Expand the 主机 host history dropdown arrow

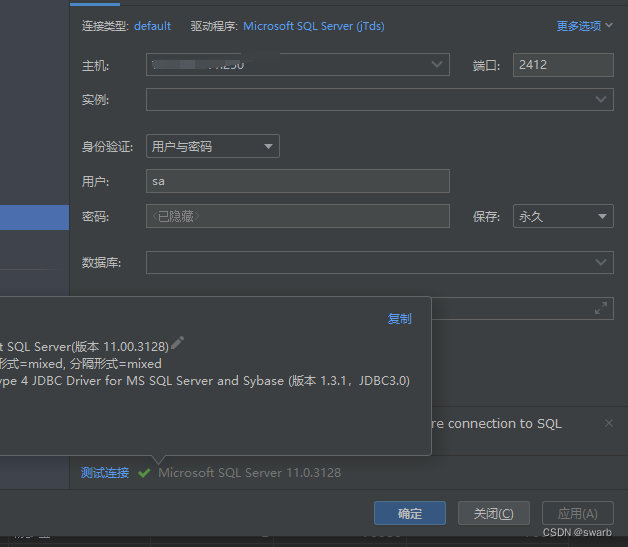point(437,64)
